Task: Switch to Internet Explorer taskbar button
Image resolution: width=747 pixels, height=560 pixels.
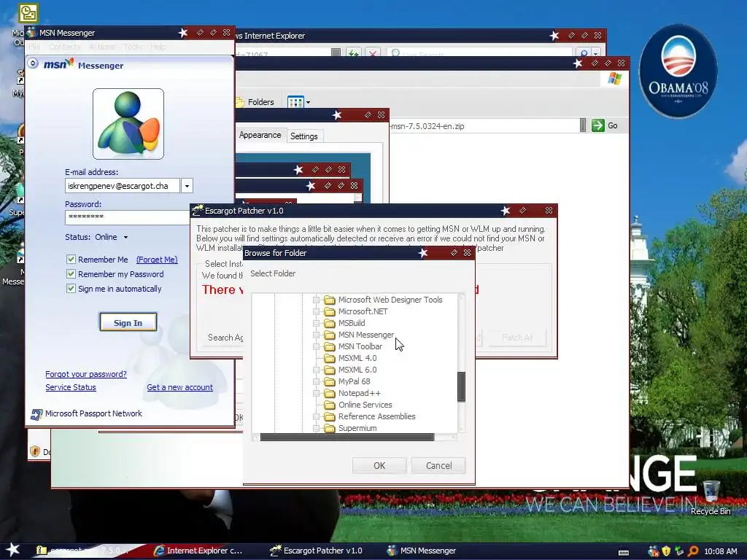Action: pos(198,551)
